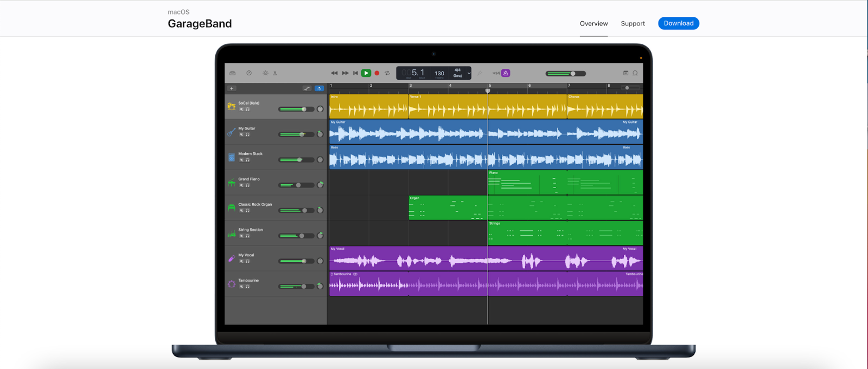Screen dimensions: 868x369
Task: Adjust the master volume slider
Action: point(566,74)
